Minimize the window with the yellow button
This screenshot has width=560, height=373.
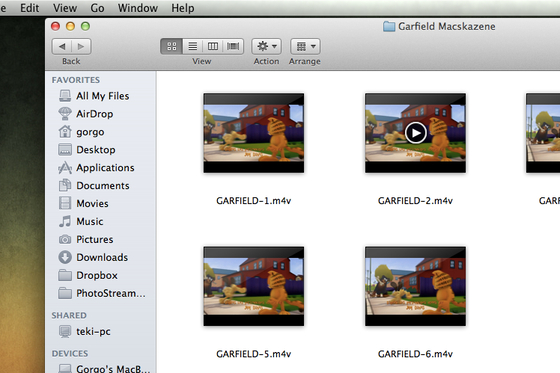pos(70,26)
